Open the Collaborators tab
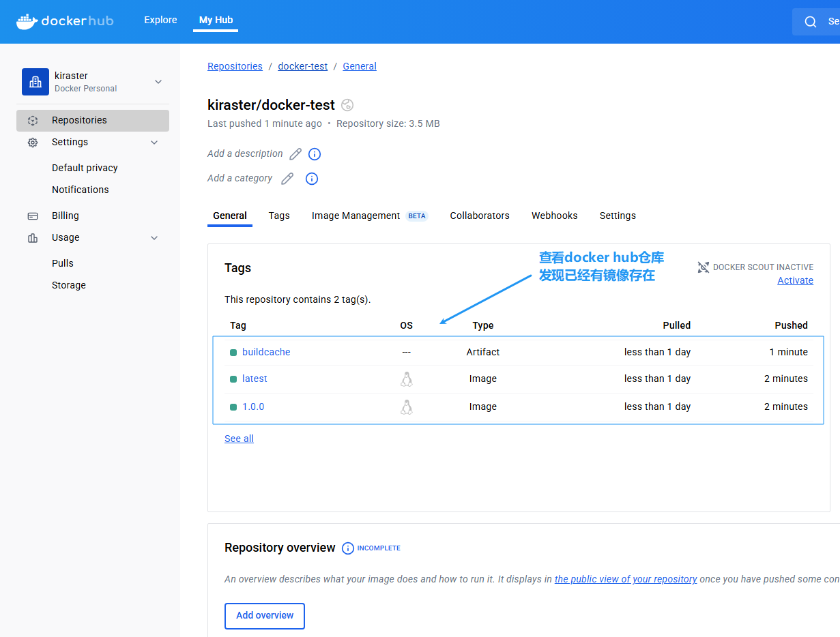The height and width of the screenshot is (637, 840). coord(480,216)
